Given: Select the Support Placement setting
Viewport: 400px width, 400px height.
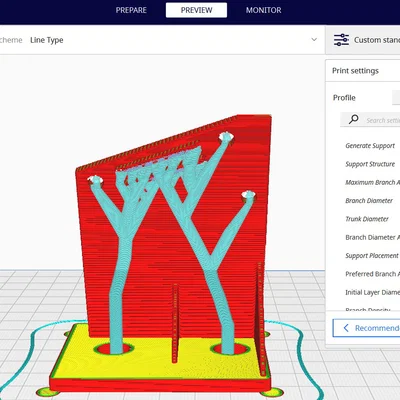Looking at the screenshot, I should 372,256.
